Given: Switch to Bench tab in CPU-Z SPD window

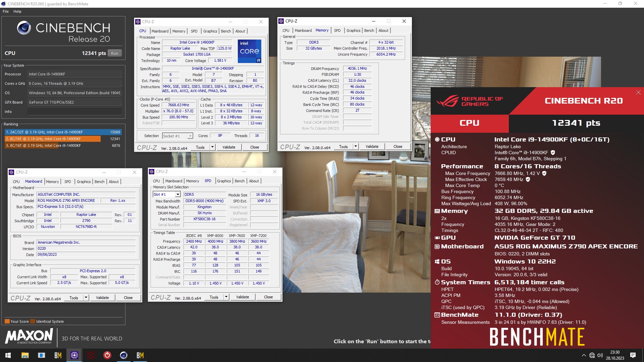Looking at the screenshot, I should coord(239,181).
